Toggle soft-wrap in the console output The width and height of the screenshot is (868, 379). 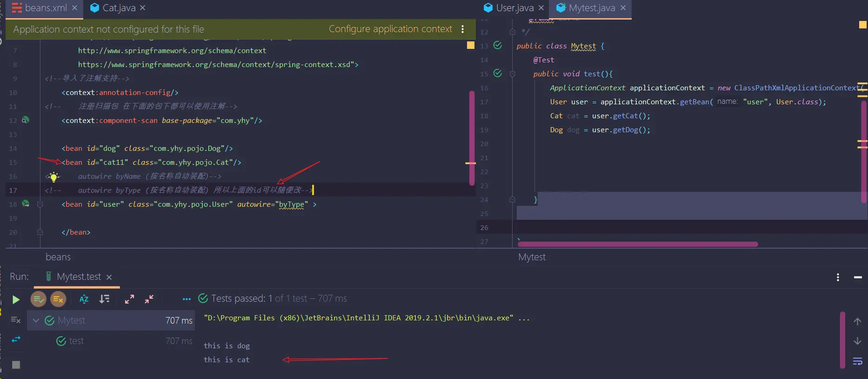point(857,361)
